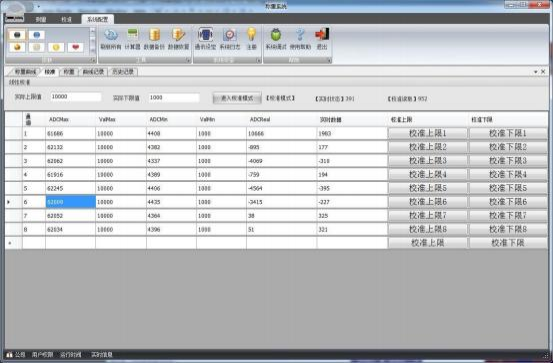Click the ADCMin cell 4382 in row 2

171,147
